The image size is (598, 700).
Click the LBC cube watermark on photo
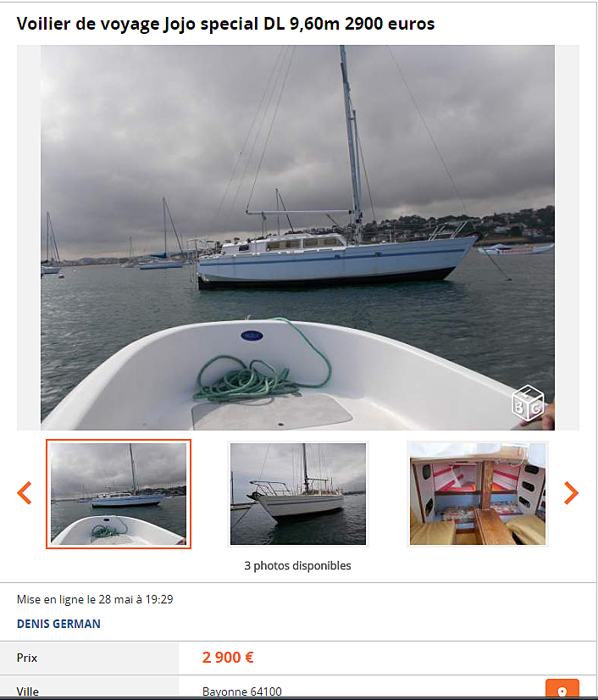(x=528, y=403)
